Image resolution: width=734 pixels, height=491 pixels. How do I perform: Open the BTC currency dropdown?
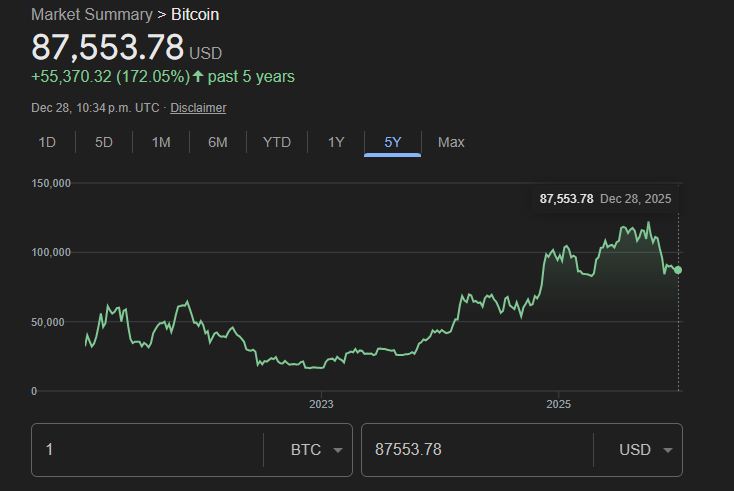coord(316,450)
